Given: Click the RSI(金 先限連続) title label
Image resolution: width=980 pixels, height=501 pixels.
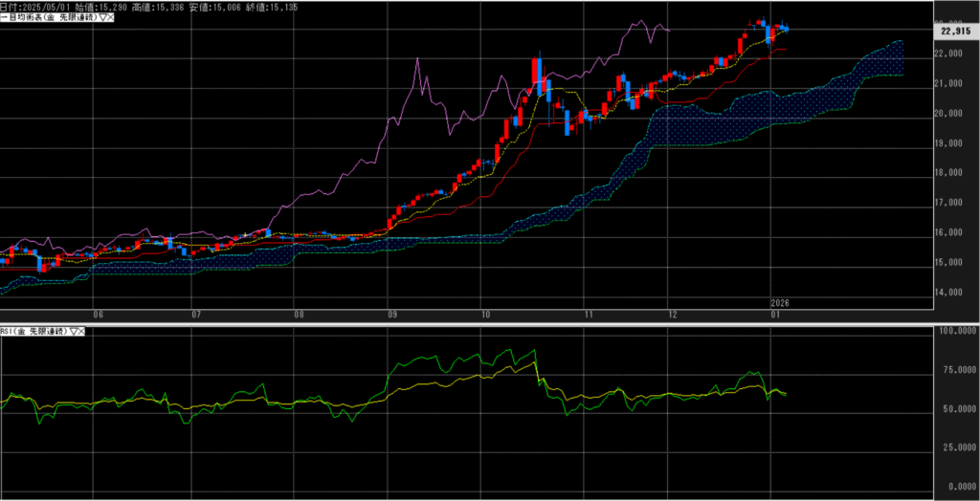Looking at the screenshot, I should click(34, 331).
